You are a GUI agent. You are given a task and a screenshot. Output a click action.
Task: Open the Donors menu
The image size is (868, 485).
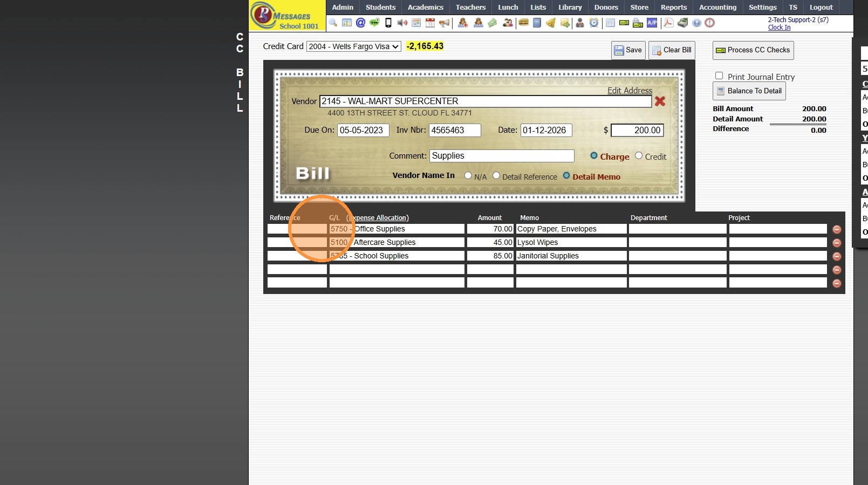tap(606, 7)
